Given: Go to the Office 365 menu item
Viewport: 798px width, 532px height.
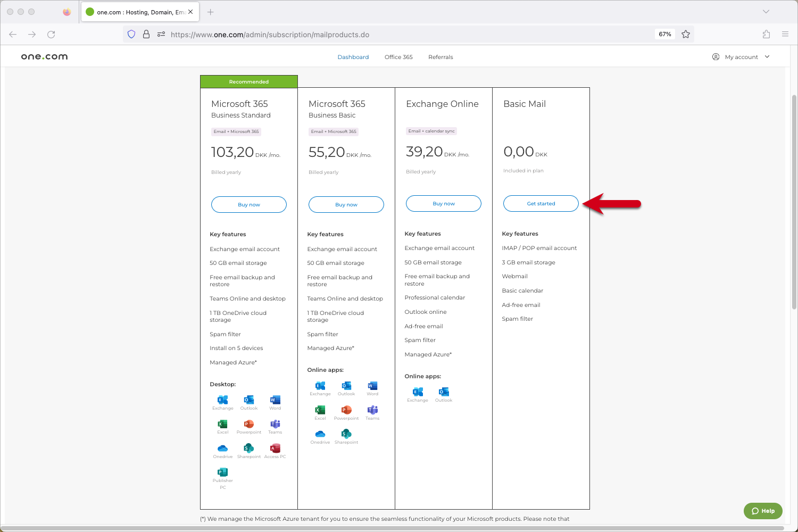Looking at the screenshot, I should click(x=398, y=57).
